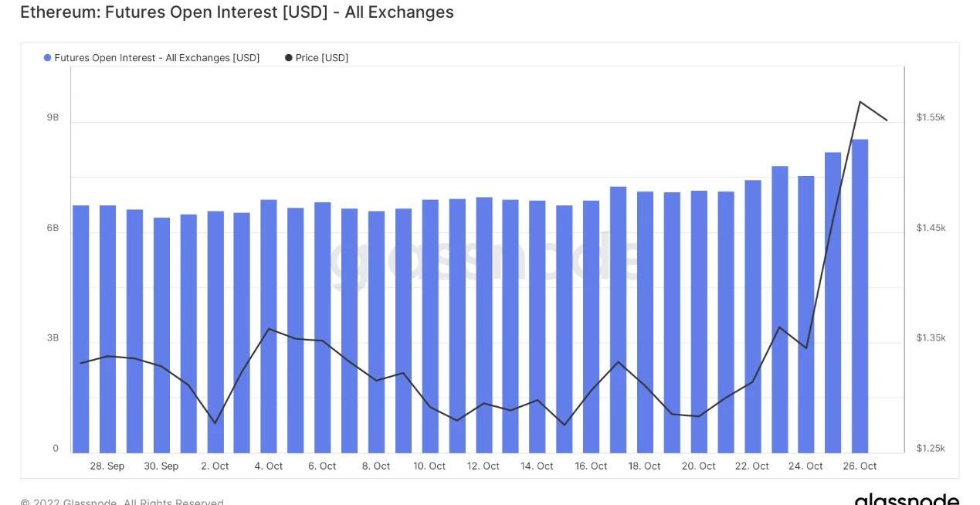The image size is (980, 505).
Task: Click the 6B left axis label
Action: tap(53, 228)
